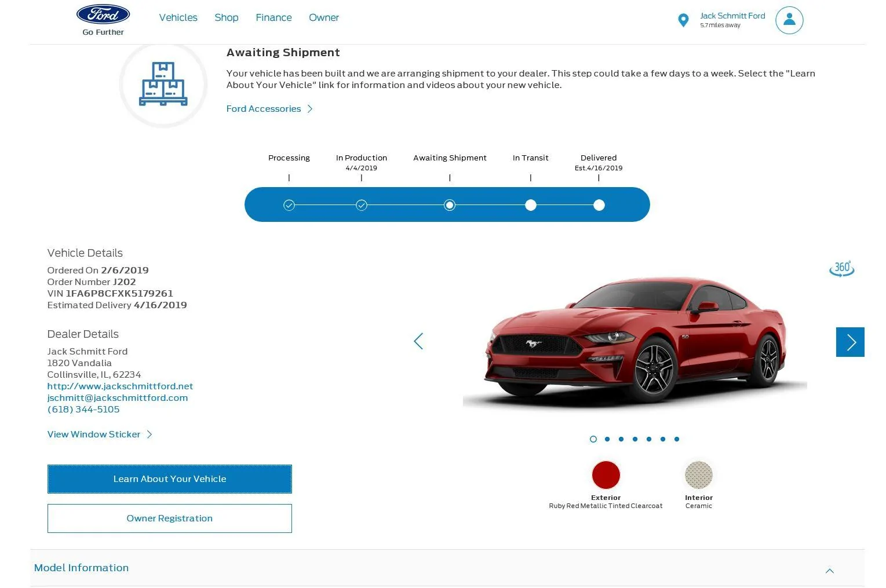This screenshot has height=588, width=886.
Task: Click chevron next to View Window Sticker
Action: coord(150,434)
